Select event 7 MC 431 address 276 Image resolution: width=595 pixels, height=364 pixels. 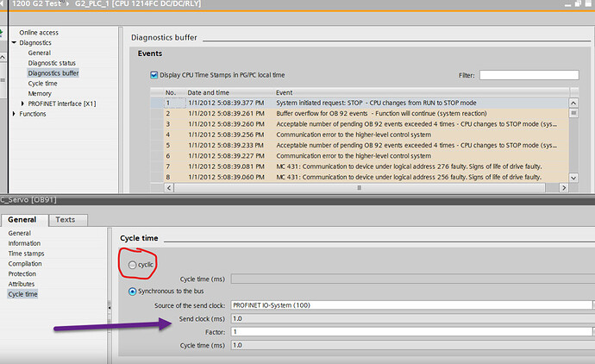(360, 166)
